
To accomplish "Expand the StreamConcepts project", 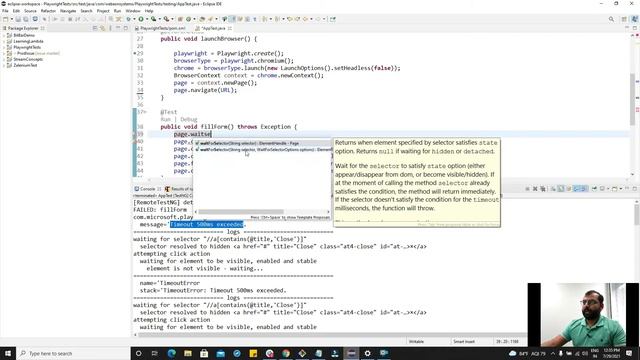I will (x=4, y=59).
